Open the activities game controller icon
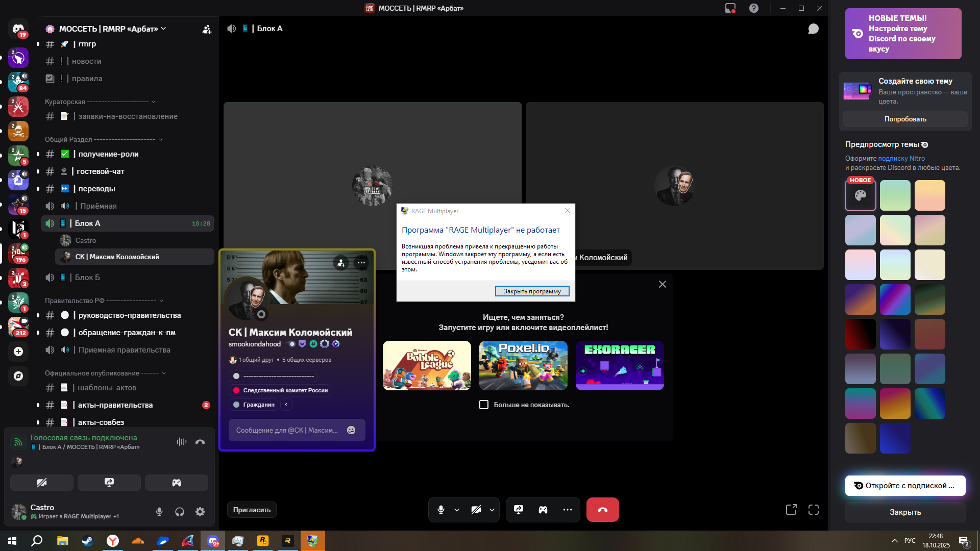 point(543,510)
